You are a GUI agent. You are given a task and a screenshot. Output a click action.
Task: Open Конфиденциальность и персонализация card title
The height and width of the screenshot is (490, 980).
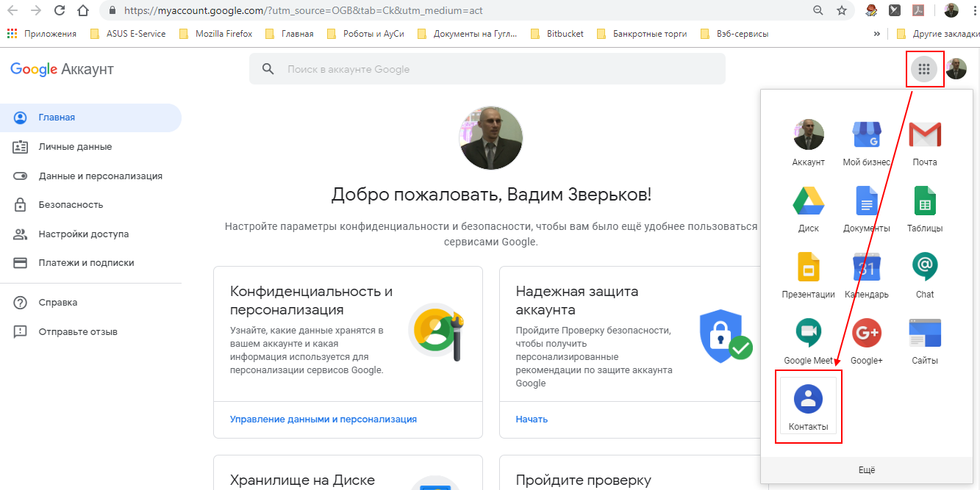pyautogui.click(x=311, y=300)
